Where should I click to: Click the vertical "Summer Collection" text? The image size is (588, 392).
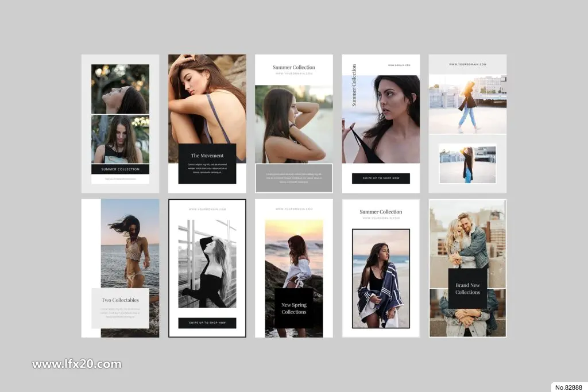click(x=354, y=86)
